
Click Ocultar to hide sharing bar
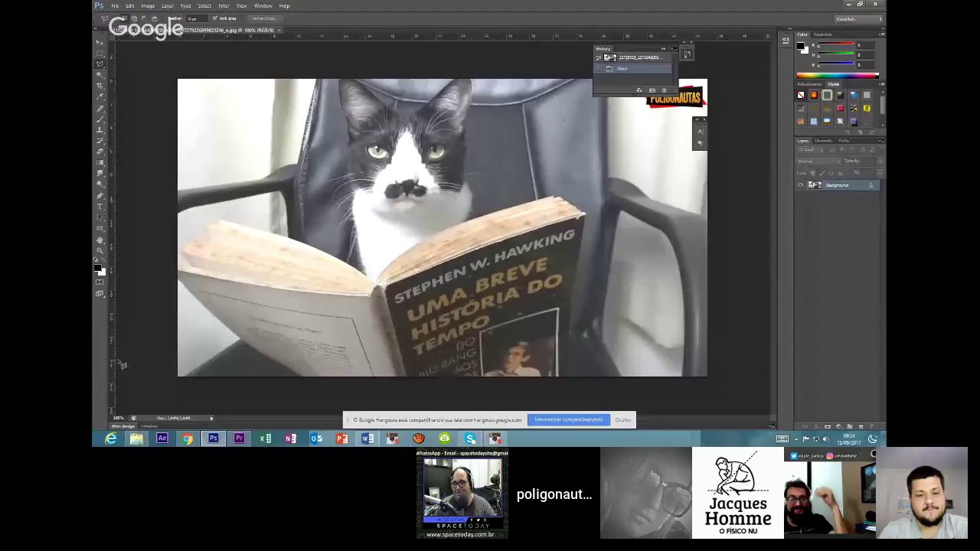(x=623, y=419)
